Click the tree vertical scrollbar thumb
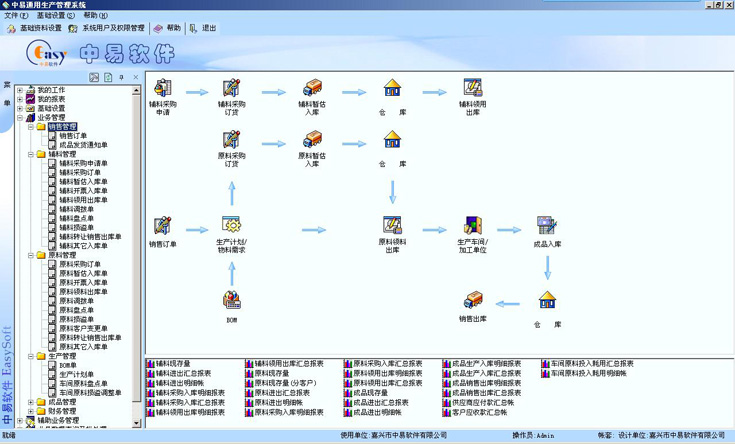The width and height of the screenshot is (735, 444). coord(136,248)
